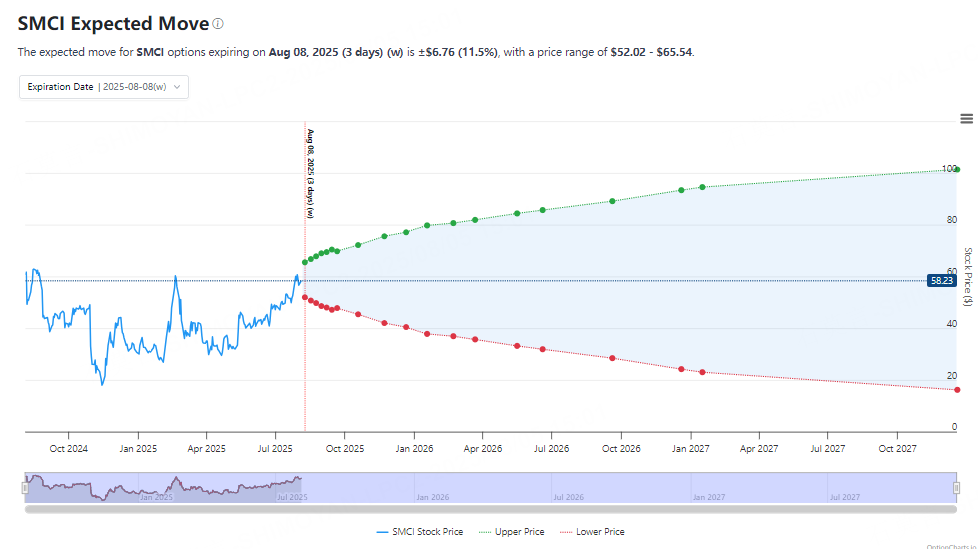Click the first red lower price point on expiration line

click(x=305, y=298)
